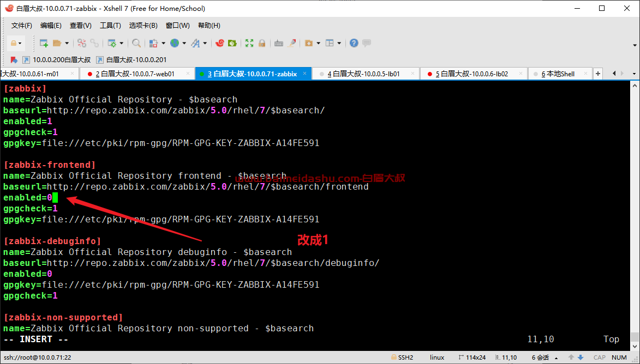The image size is (640, 364).
Task: Expand the lock icon dropdown arrow
Action: click(20, 43)
